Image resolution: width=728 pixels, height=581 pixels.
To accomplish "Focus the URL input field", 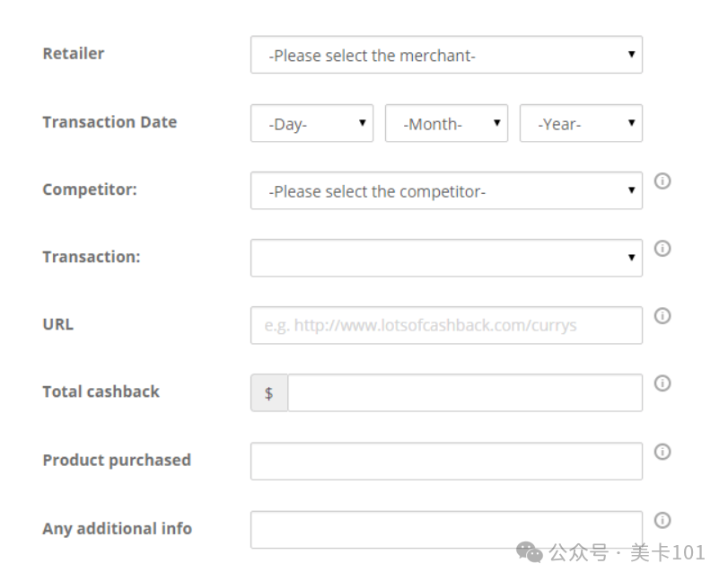I will click(446, 325).
